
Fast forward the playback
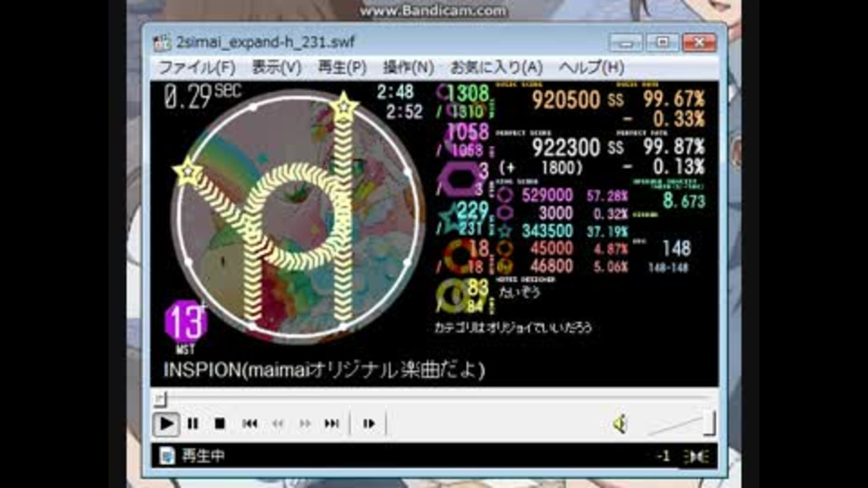[x=305, y=424]
